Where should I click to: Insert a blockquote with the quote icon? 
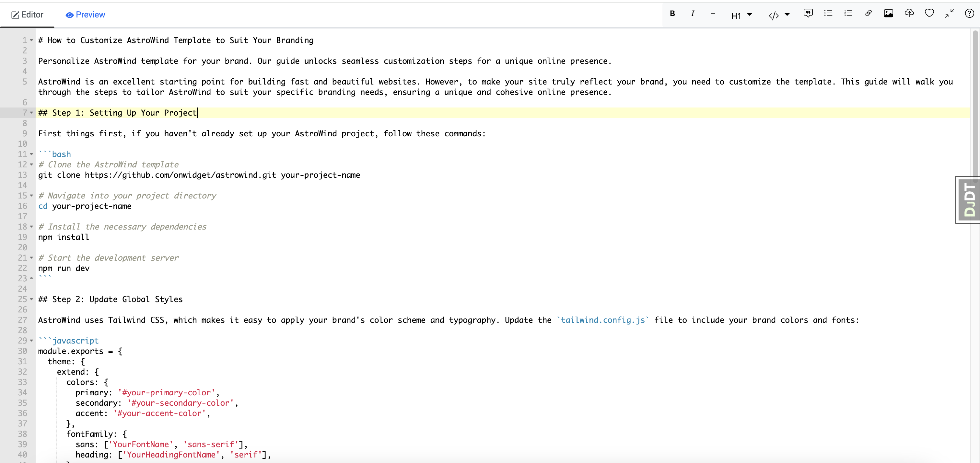(808, 14)
